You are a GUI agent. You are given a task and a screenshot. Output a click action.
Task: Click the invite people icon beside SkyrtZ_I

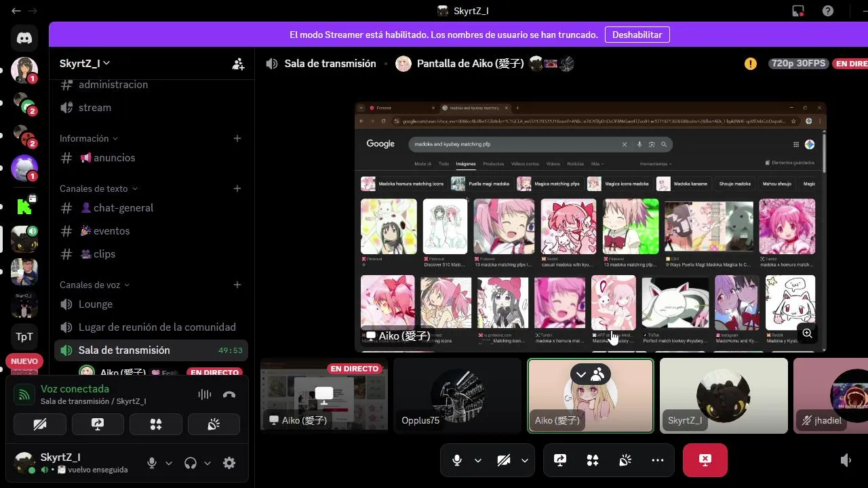click(x=238, y=64)
